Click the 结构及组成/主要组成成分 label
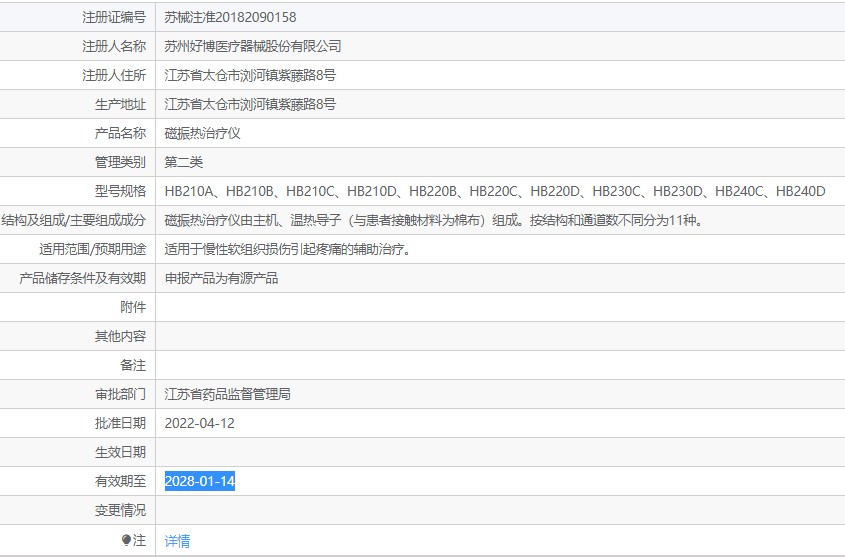Image resolution: width=845 pixels, height=557 pixels. click(74, 220)
